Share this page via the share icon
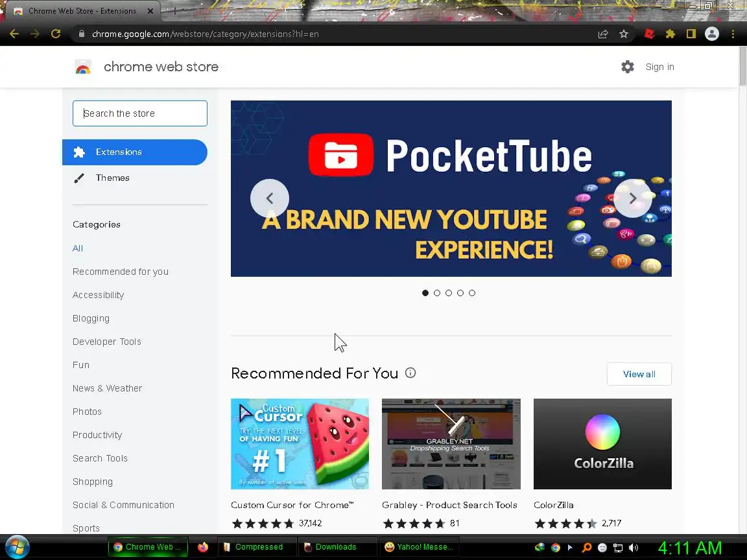747x560 pixels. [603, 34]
